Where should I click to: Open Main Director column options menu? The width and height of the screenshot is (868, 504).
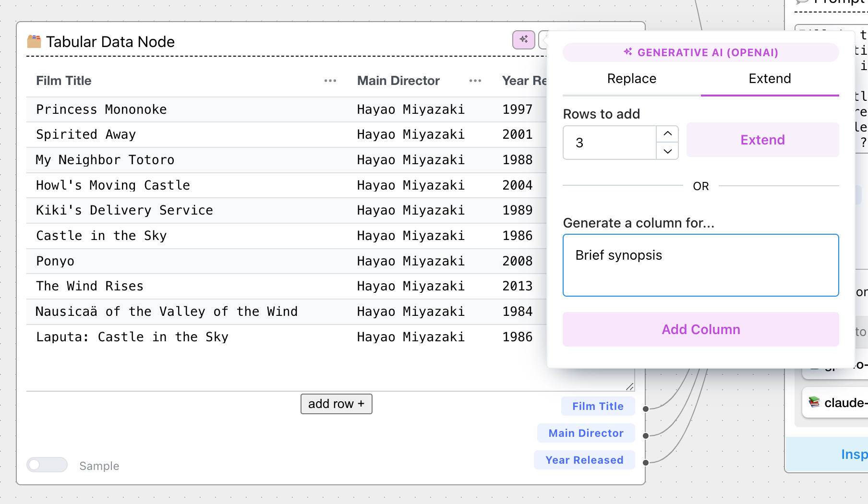[475, 81]
